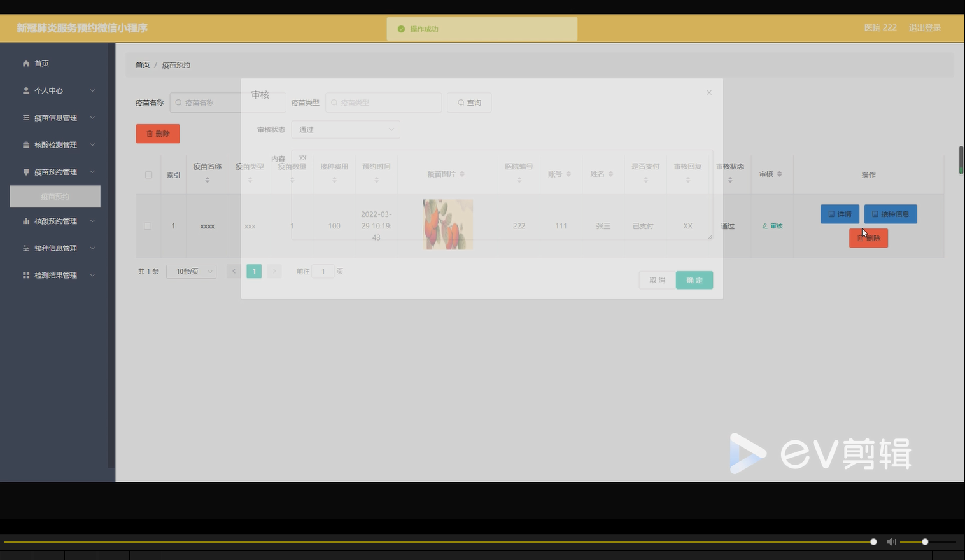Click the video playback progress bar
The image size is (965, 560).
(x=439, y=542)
